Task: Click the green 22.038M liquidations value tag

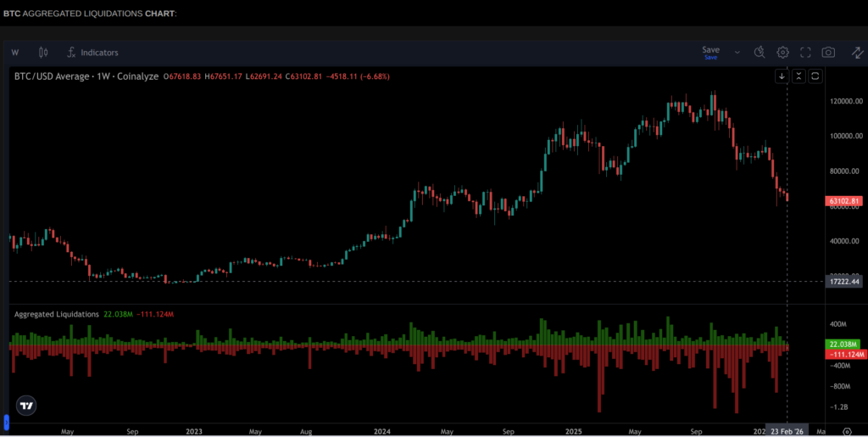Action: [x=844, y=344]
